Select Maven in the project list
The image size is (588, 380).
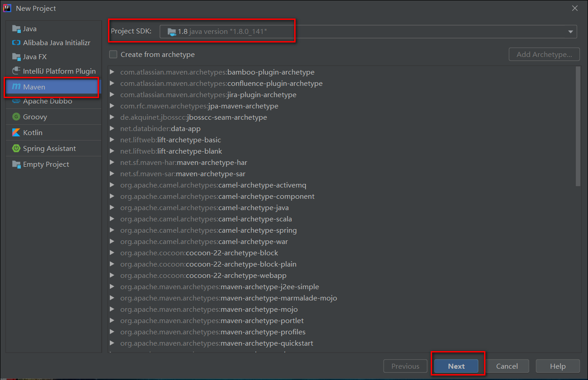click(54, 87)
